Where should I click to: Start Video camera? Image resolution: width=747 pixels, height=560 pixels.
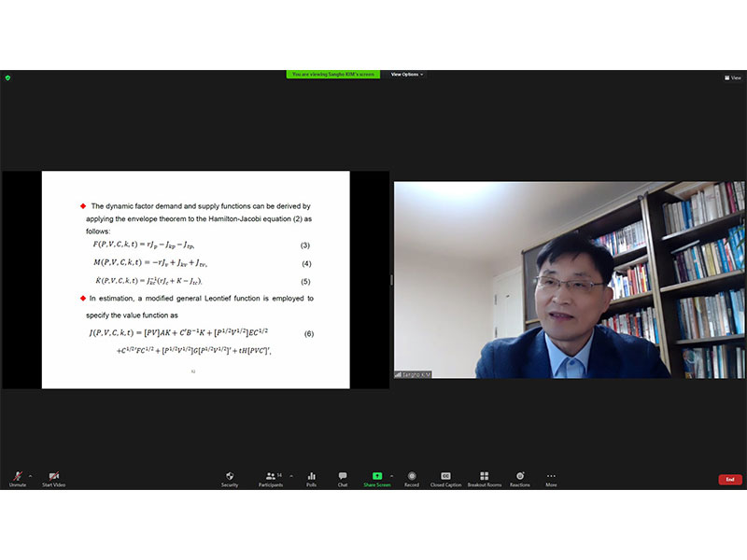[x=53, y=478]
